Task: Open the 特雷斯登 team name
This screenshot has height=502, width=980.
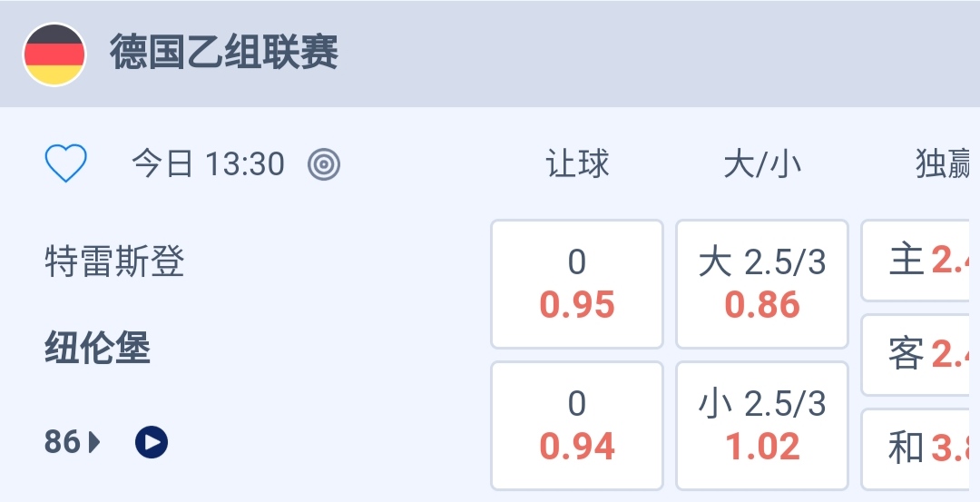Action: 115,262
